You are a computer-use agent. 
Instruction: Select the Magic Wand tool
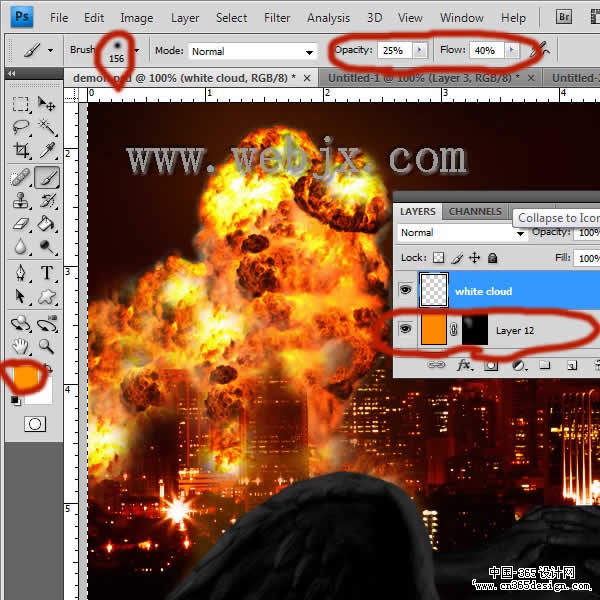[x=47, y=127]
